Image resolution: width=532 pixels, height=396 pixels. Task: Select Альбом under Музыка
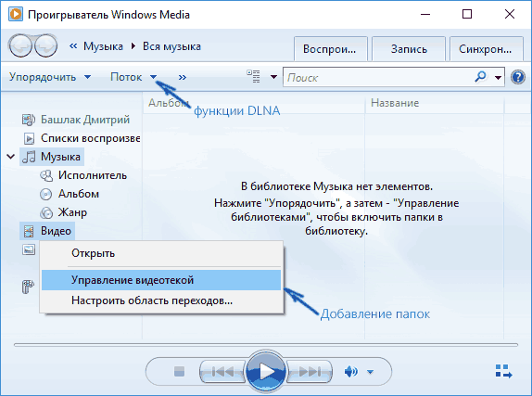[79, 194]
